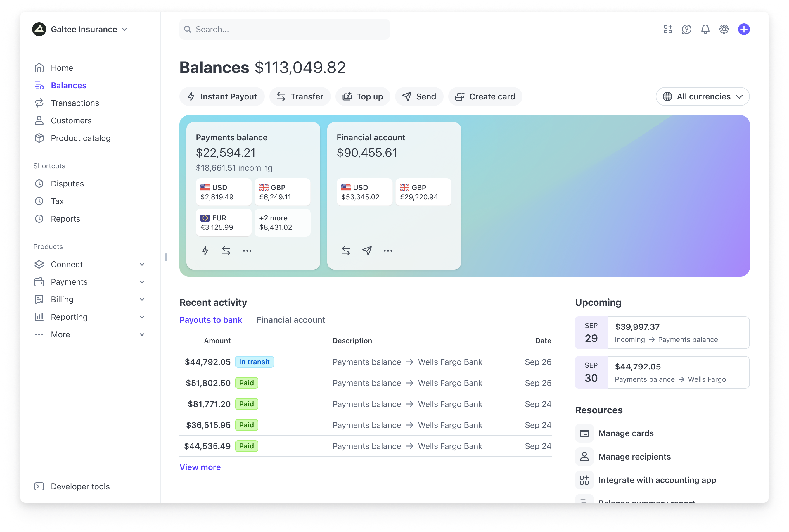This screenshot has height=532, width=789.
Task: Open more options ellipsis on Payments balance card
Action: tap(247, 251)
